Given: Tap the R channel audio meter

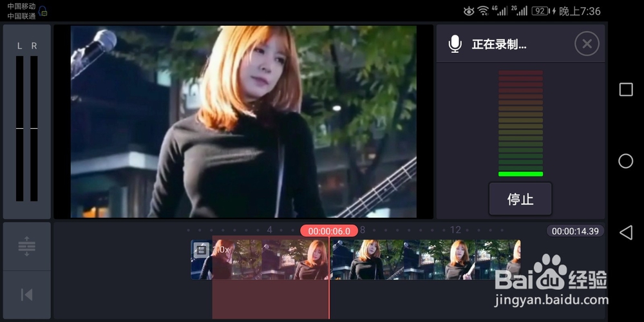Looking at the screenshot, I should point(34,129).
